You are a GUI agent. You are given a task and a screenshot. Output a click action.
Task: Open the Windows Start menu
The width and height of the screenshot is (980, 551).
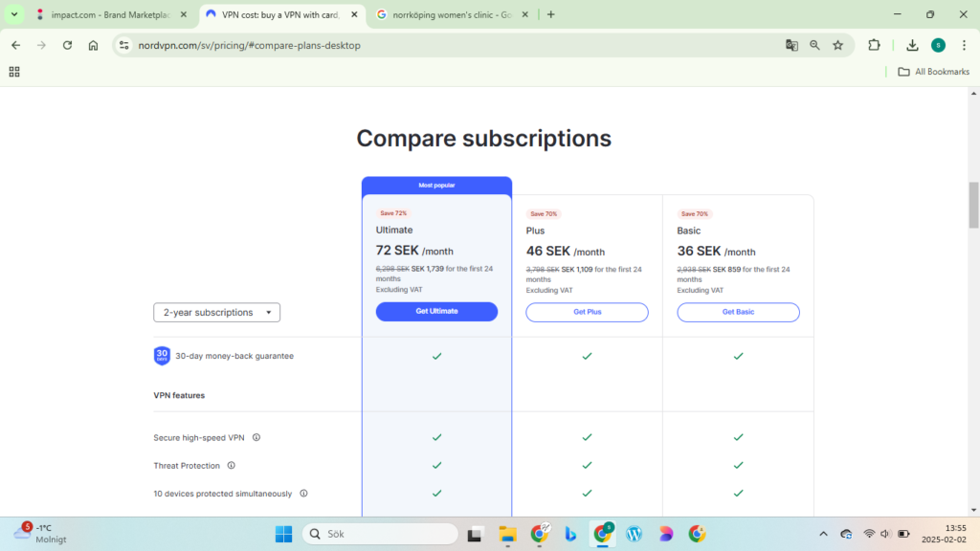283,534
